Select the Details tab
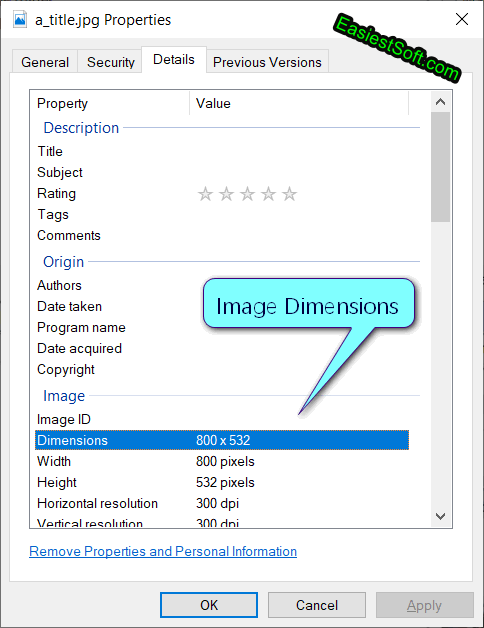This screenshot has width=484, height=628. pos(174,60)
